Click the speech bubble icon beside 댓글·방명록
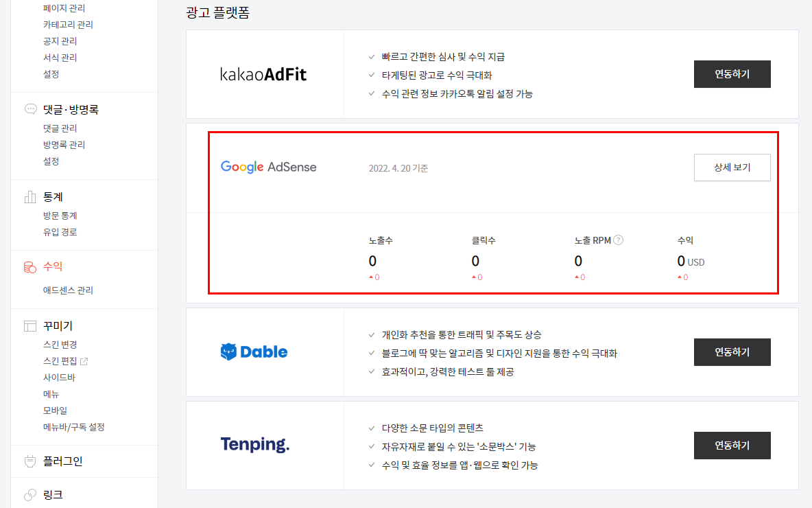812x508 pixels. click(x=31, y=109)
